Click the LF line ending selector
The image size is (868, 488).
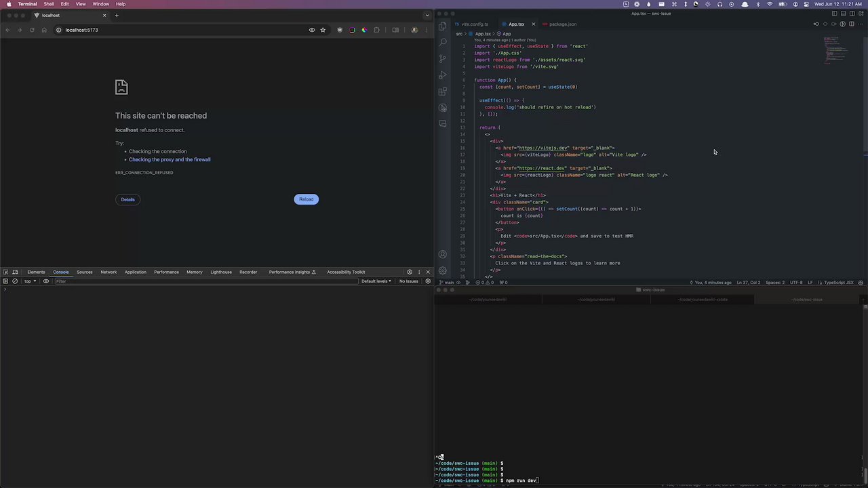point(810,283)
